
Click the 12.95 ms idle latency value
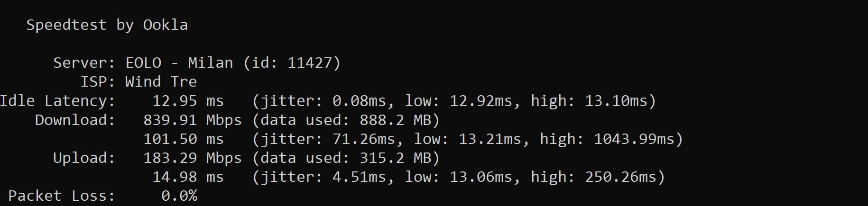pos(187,101)
